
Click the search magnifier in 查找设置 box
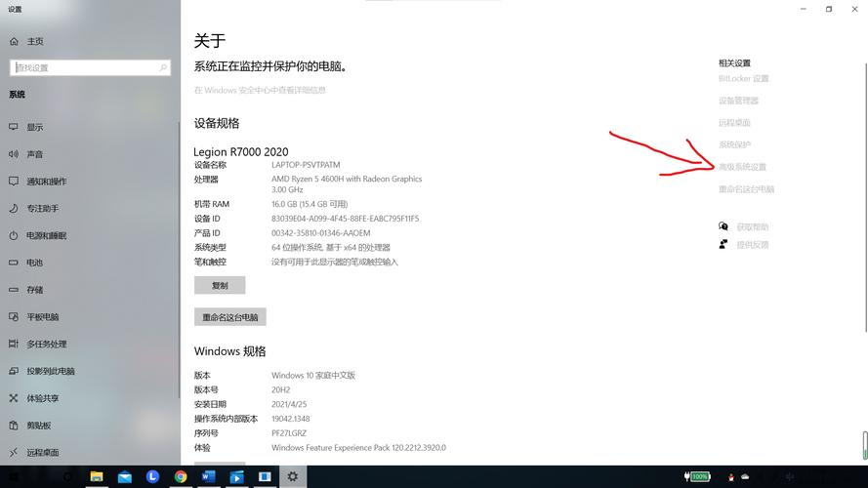pyautogui.click(x=163, y=67)
